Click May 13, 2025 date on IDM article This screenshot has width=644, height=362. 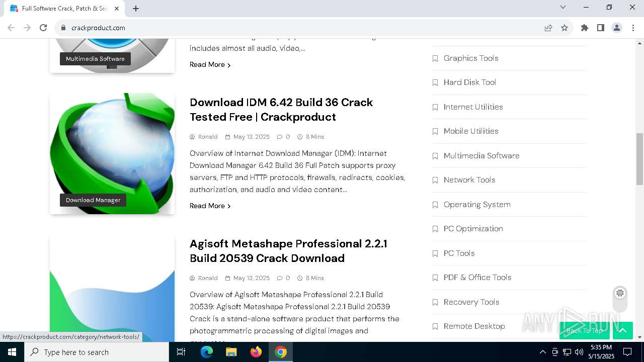point(252,137)
